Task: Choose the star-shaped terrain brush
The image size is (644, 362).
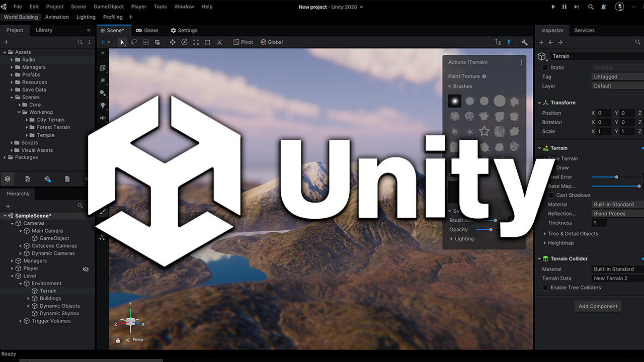Action: tap(484, 131)
